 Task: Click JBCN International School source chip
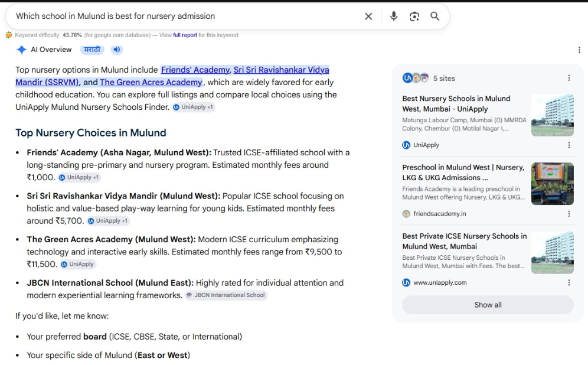[226, 295]
